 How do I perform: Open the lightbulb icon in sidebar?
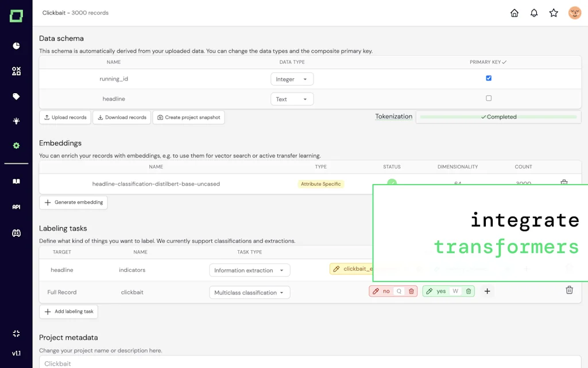pos(16,121)
